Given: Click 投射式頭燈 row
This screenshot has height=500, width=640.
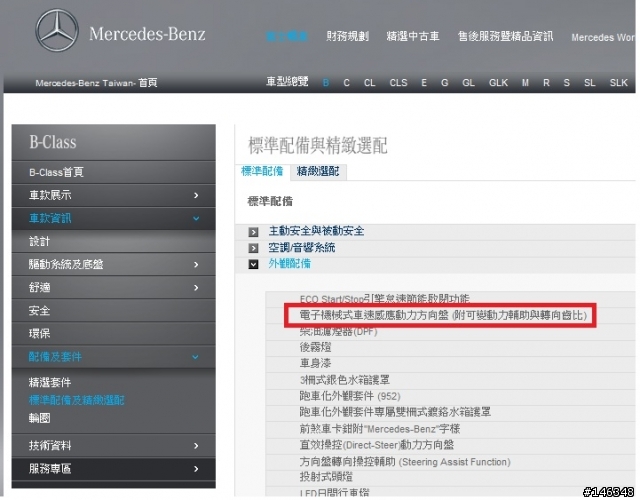Looking at the screenshot, I should pyautogui.click(x=450, y=478).
